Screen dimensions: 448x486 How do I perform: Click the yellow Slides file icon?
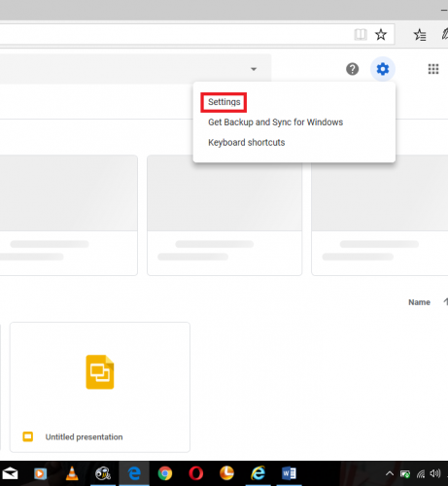tap(100, 372)
